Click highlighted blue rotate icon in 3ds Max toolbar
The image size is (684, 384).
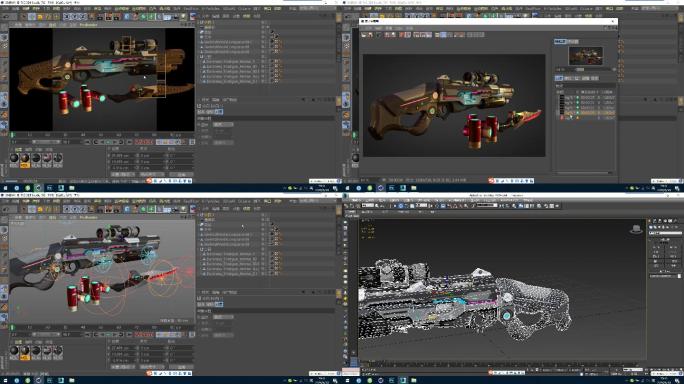pos(401,206)
